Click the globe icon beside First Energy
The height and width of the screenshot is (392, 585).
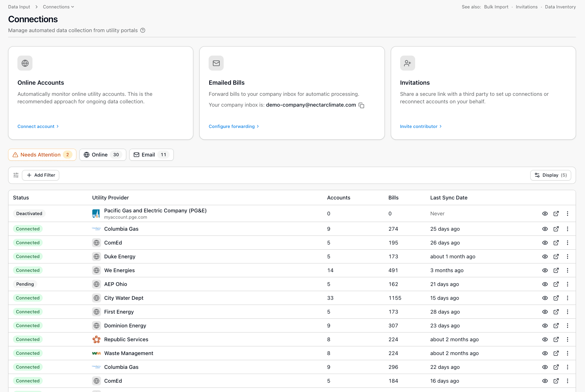[96, 312]
